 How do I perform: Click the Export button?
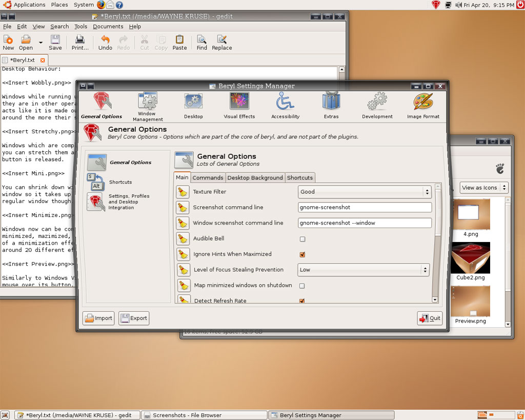pos(134,318)
